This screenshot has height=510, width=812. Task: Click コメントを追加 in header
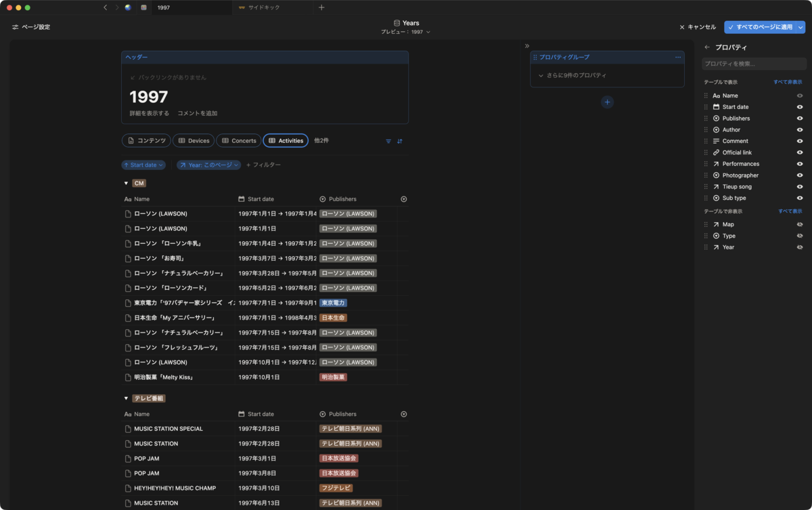[x=198, y=113]
